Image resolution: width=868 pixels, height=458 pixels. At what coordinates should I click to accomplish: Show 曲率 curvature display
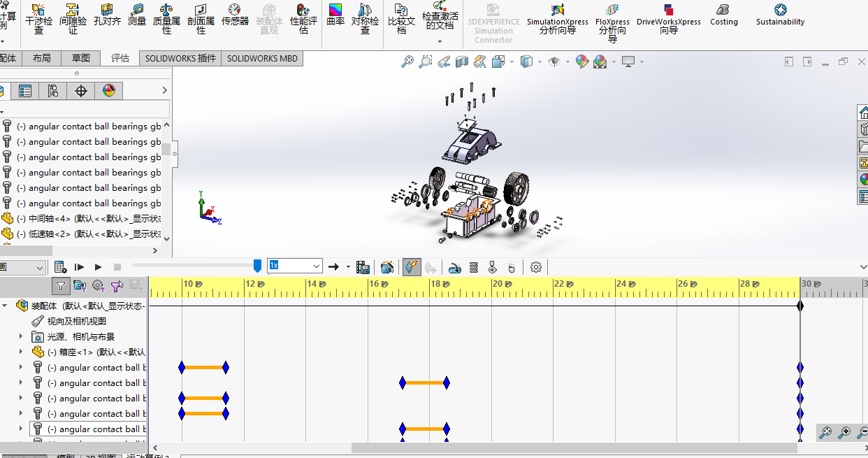click(335, 15)
